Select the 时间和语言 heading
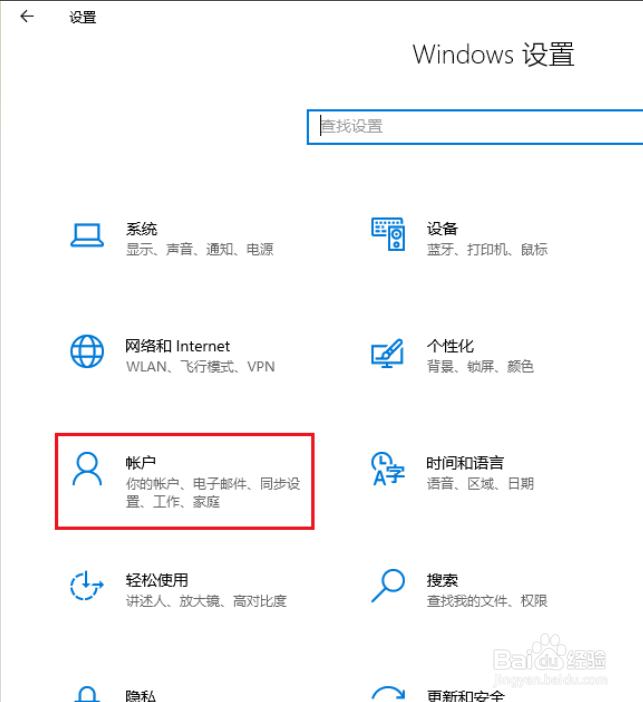Screen dimensions: 643x702 click(465, 462)
